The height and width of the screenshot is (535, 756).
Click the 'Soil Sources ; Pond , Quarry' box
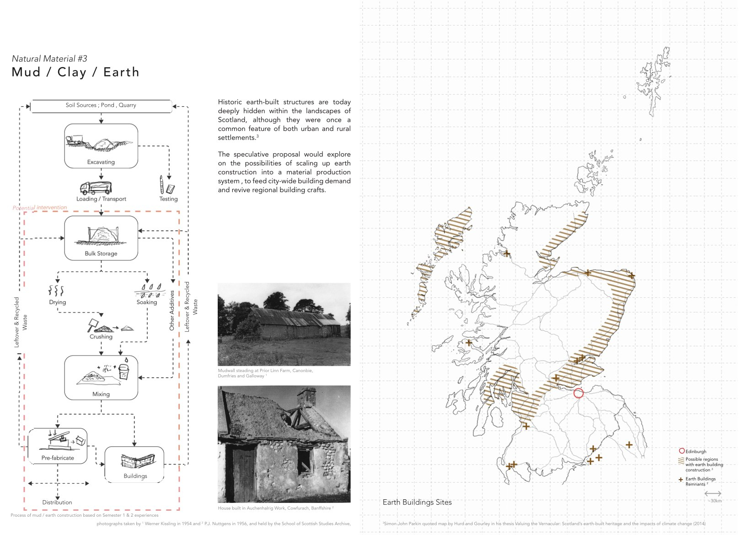tap(101, 105)
